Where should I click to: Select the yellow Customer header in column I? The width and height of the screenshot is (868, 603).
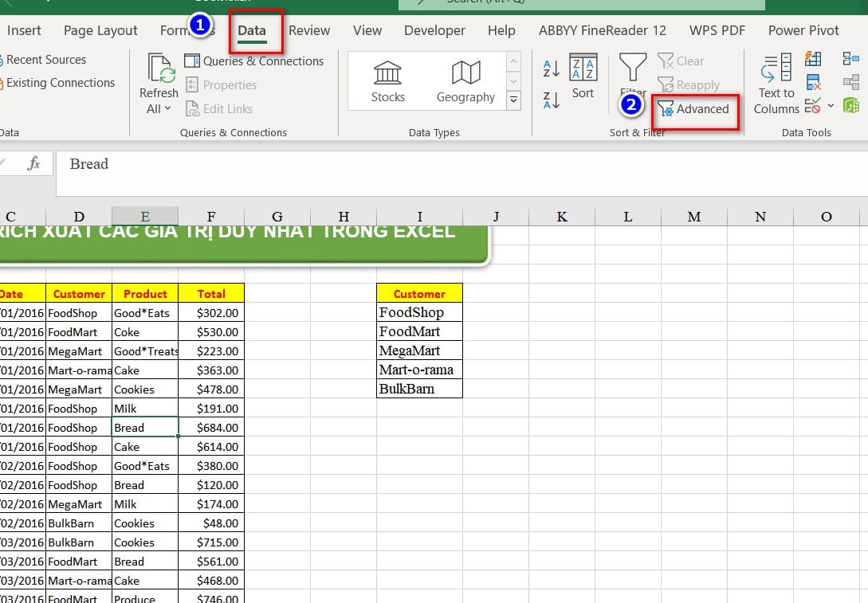click(x=419, y=293)
